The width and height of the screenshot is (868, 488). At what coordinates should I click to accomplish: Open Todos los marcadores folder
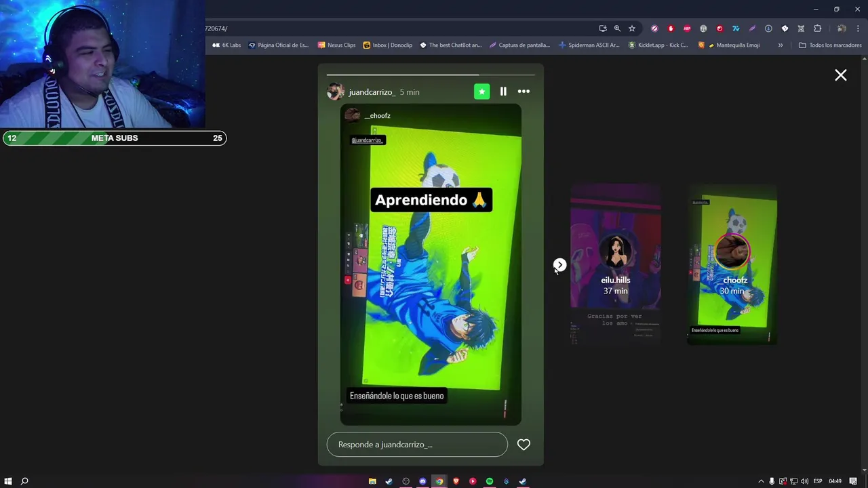[x=830, y=45]
